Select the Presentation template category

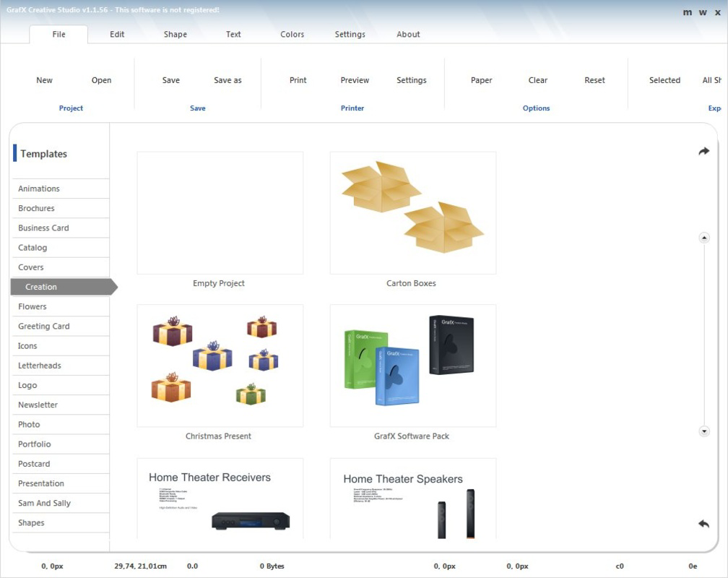[61, 483]
